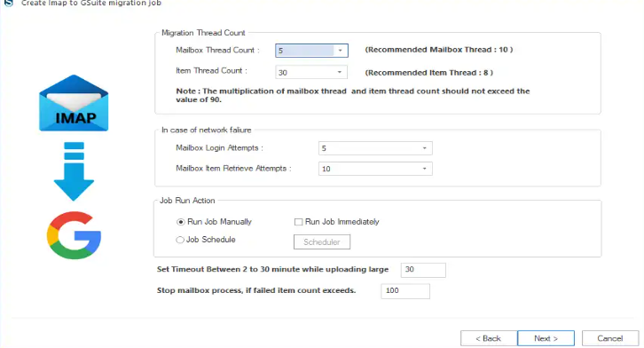The width and height of the screenshot is (644, 348).
Task: Click the 'Mailbox Item Retrieve Attempts :' label
Action: 233,169
